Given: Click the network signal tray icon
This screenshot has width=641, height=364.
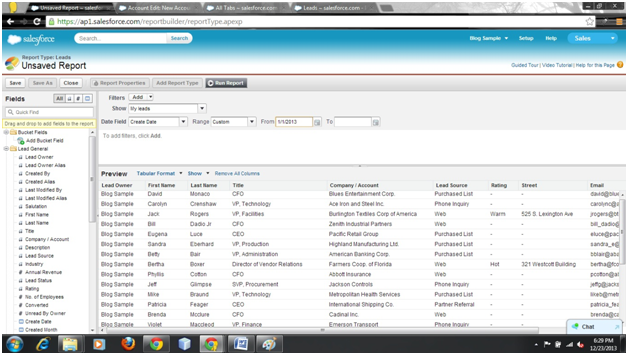Looking at the screenshot, I should pos(569,345).
